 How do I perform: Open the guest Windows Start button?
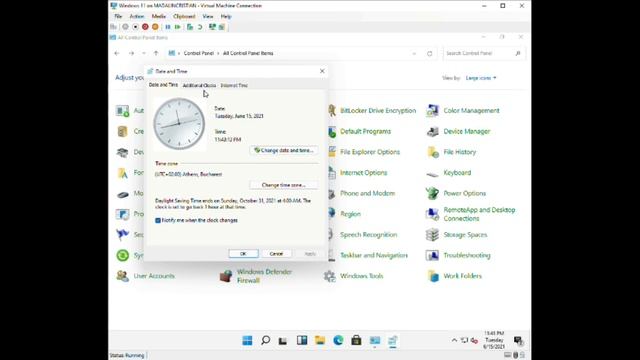[247, 340]
